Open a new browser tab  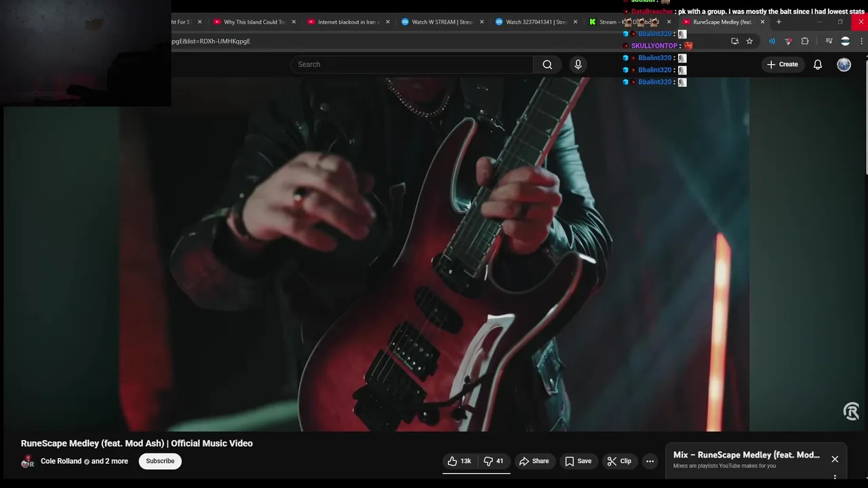[778, 22]
